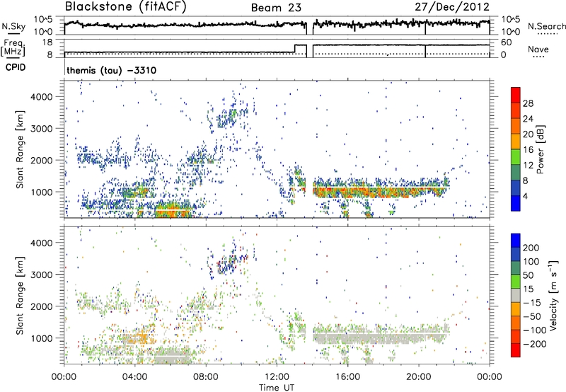Click the Time UT axis title

[277, 388]
